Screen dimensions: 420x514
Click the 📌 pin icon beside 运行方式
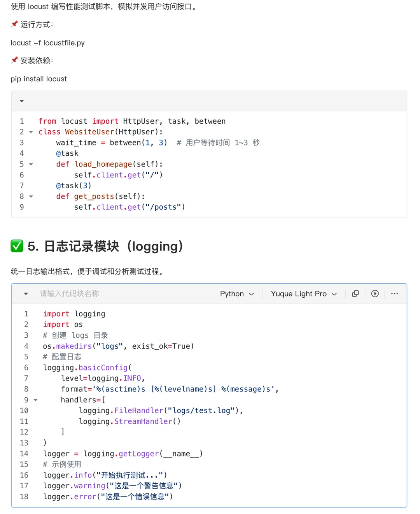tap(14, 24)
